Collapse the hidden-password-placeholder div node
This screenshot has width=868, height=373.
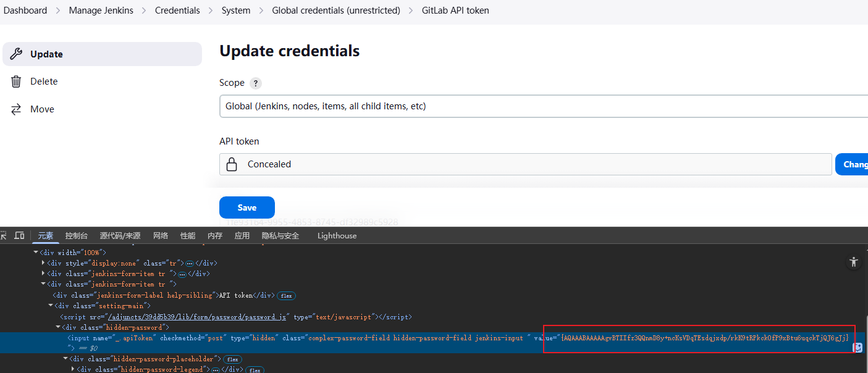[x=65, y=359]
